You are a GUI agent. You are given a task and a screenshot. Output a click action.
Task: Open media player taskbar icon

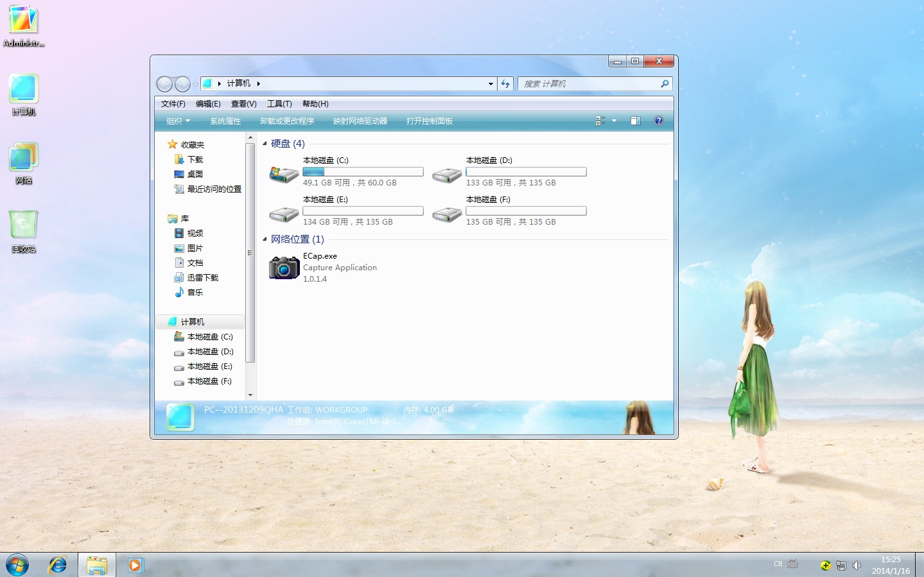coord(135,565)
